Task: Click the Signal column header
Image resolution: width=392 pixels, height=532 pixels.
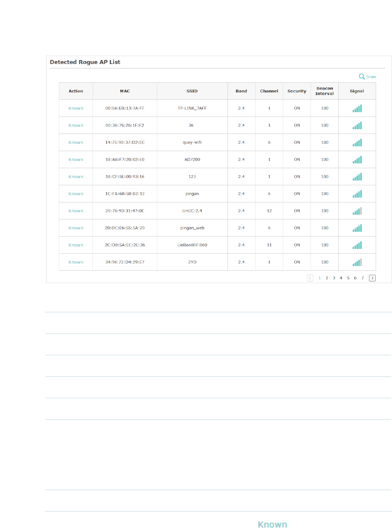Action: (x=357, y=91)
